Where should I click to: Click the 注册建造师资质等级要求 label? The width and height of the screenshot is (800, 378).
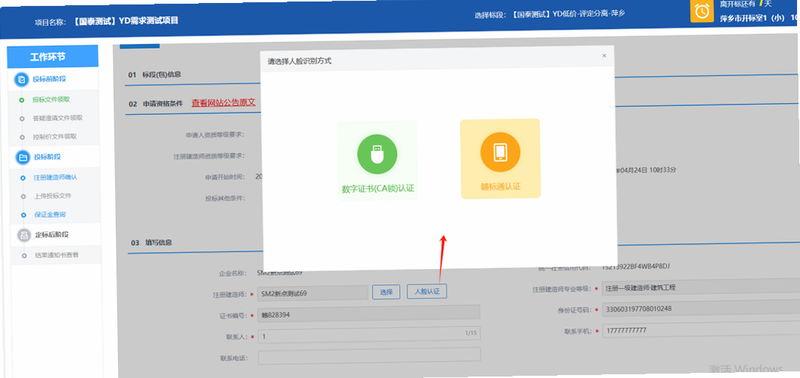(x=209, y=156)
